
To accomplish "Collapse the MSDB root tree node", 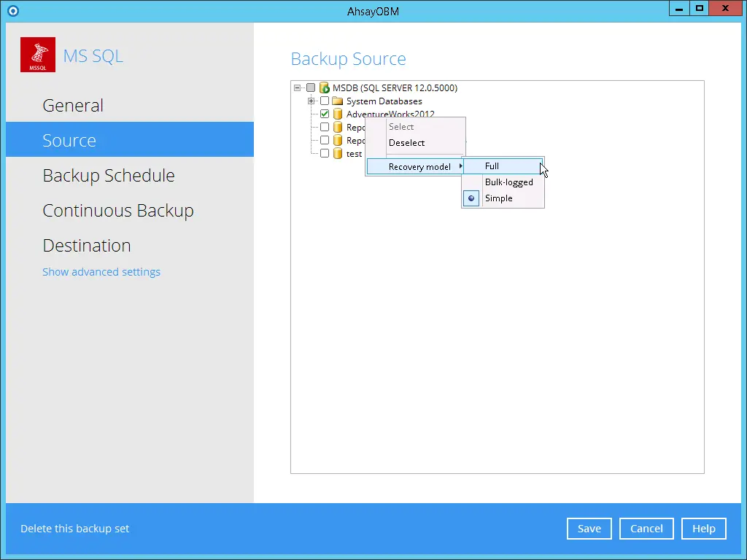I will tap(297, 87).
